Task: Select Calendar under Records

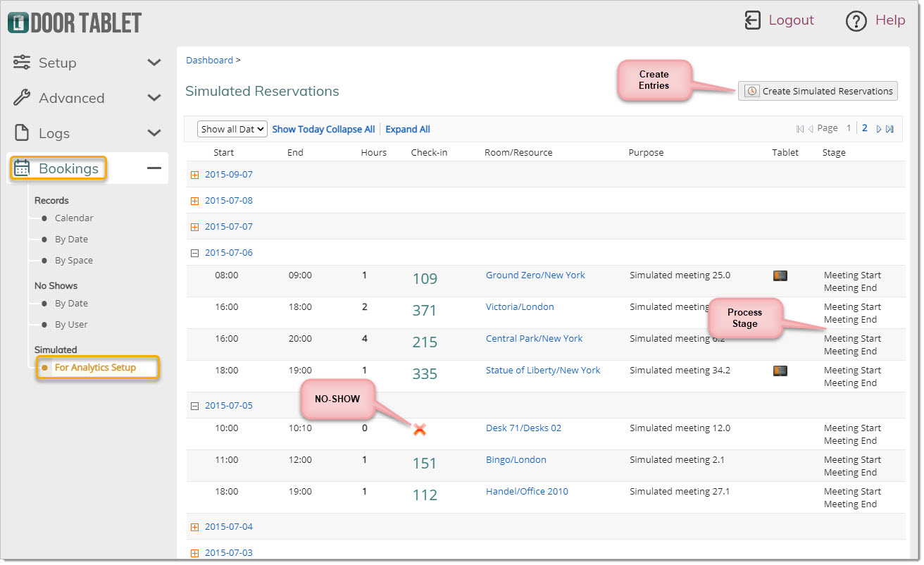Action: [74, 218]
